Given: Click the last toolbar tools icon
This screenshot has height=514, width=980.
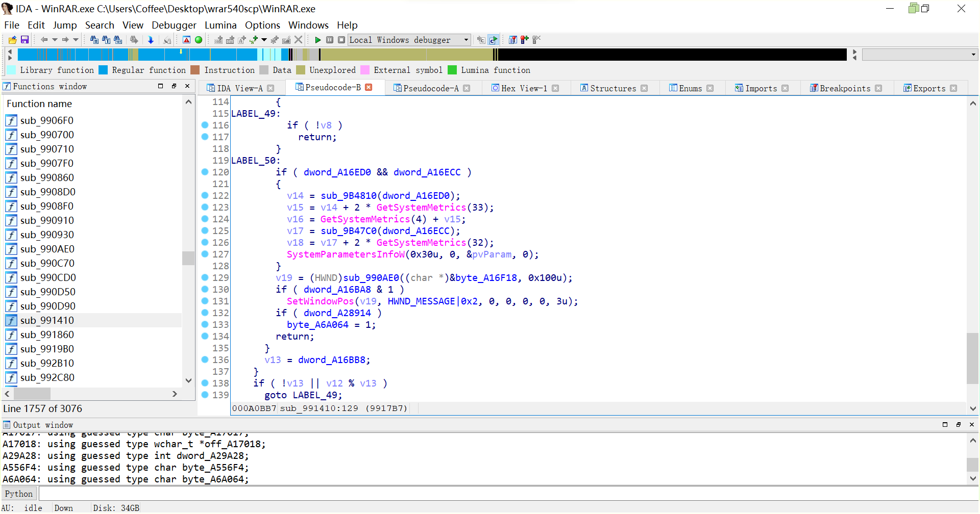Looking at the screenshot, I should pos(536,40).
